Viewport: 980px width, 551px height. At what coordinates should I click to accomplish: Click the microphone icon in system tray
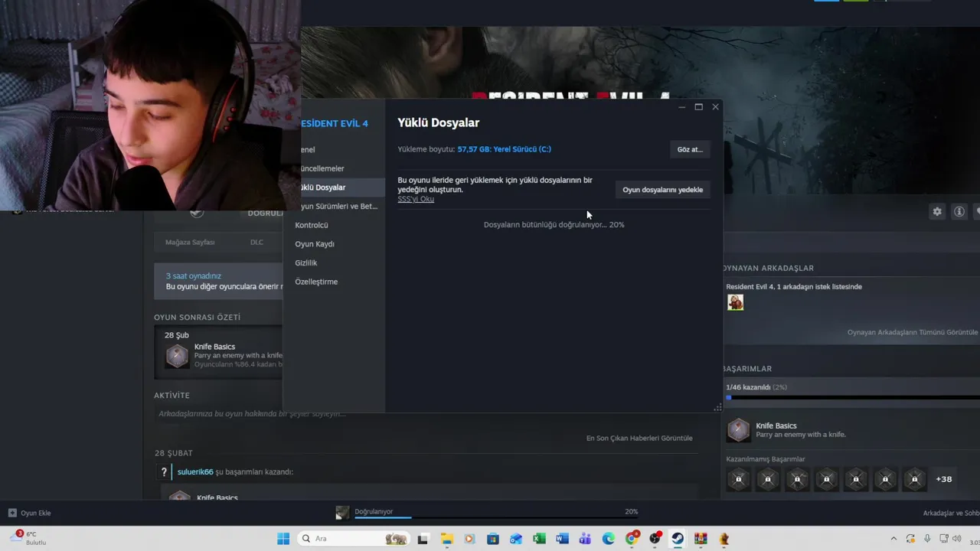(927, 539)
